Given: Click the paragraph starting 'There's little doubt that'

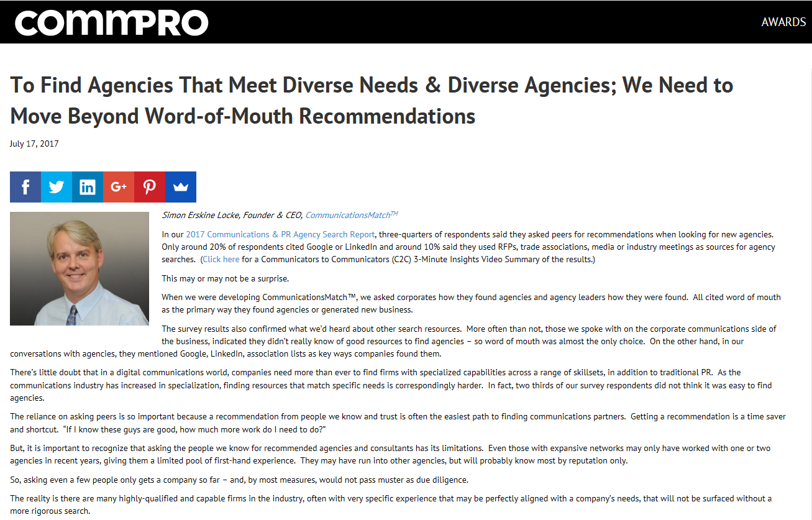Looking at the screenshot, I should (391, 385).
